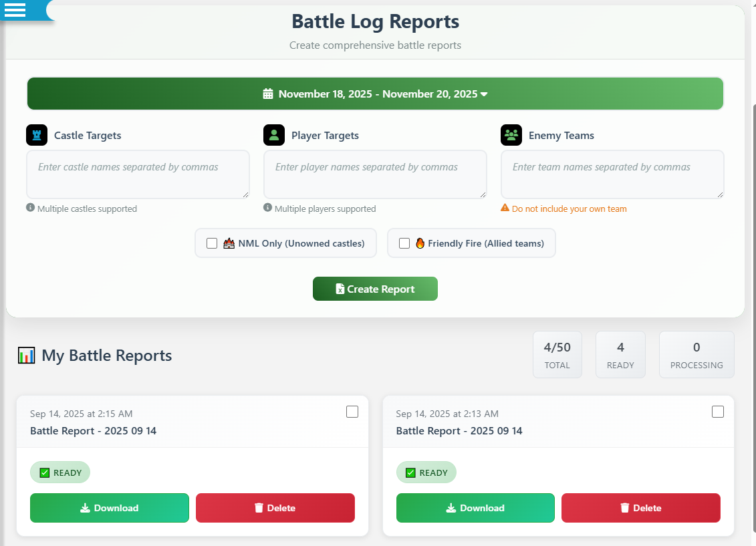Click the 4/50 TOTAL counter box
The height and width of the screenshot is (546, 756).
tap(557, 354)
